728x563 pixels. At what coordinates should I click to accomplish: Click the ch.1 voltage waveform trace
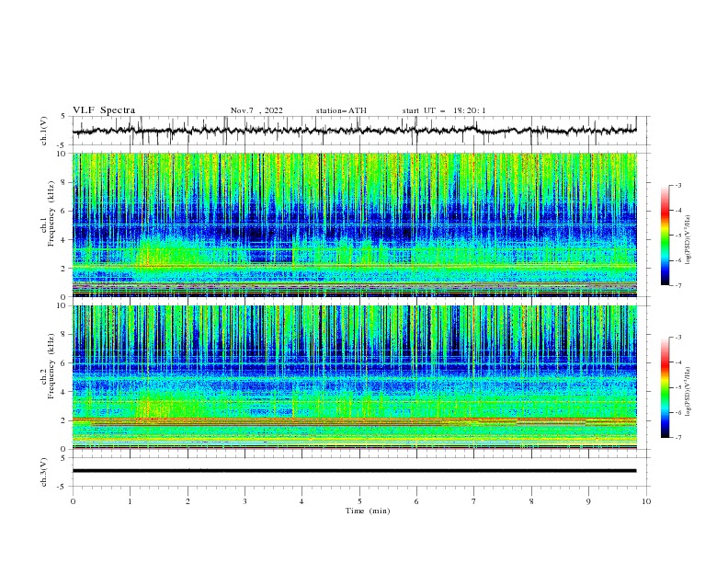click(354, 131)
